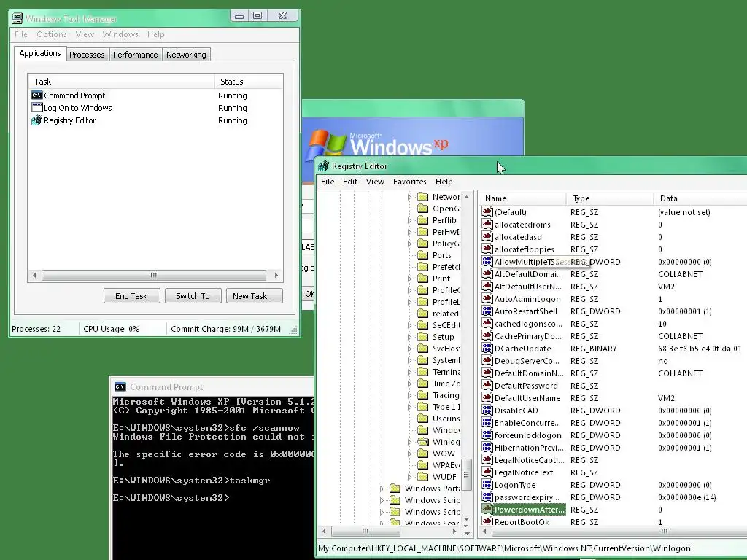Image resolution: width=747 pixels, height=560 pixels.
Task: Select the cachedlogonsco... value name
Action: click(x=528, y=323)
